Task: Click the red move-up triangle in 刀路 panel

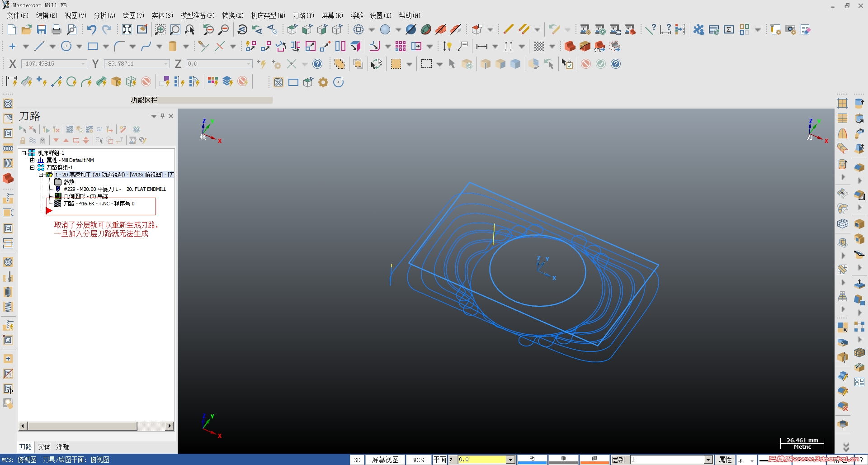Action: [x=66, y=140]
